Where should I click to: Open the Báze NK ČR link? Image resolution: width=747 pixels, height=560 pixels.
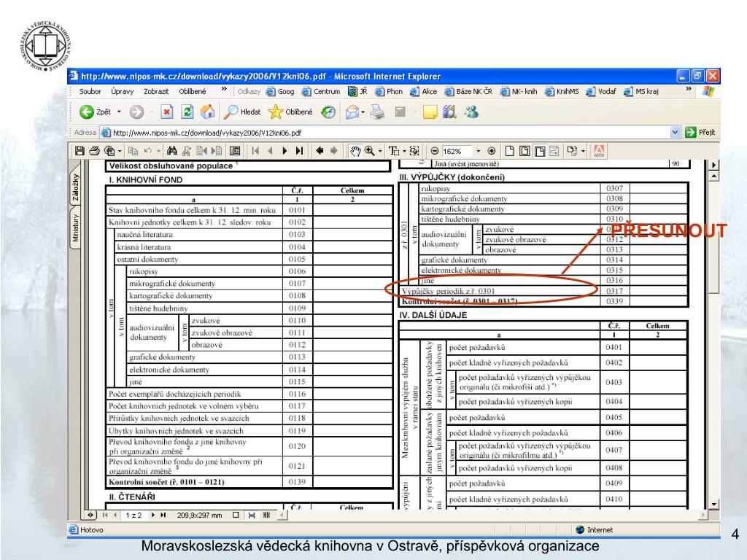click(468, 91)
